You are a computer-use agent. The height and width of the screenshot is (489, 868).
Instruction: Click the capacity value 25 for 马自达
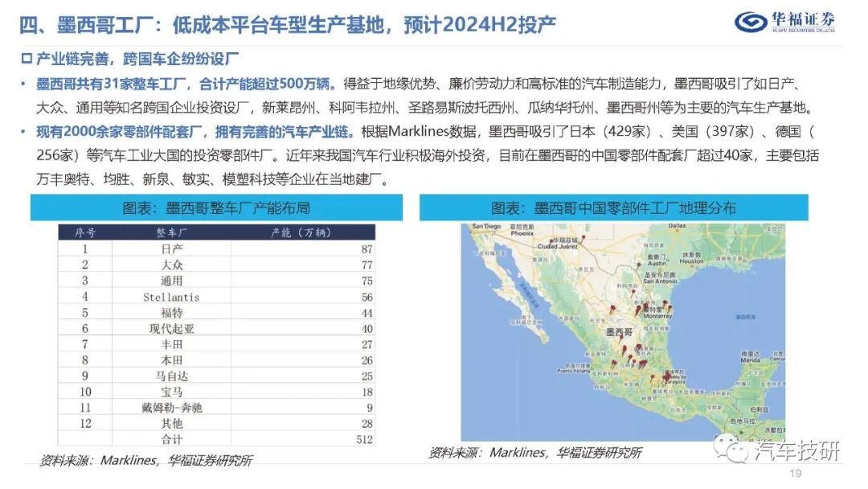[367, 376]
